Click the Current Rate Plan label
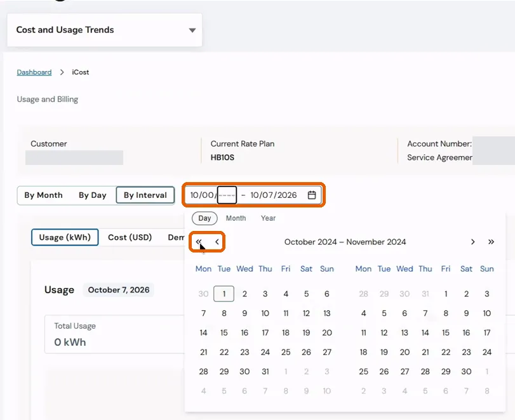The width and height of the screenshot is (515, 420). [243, 144]
